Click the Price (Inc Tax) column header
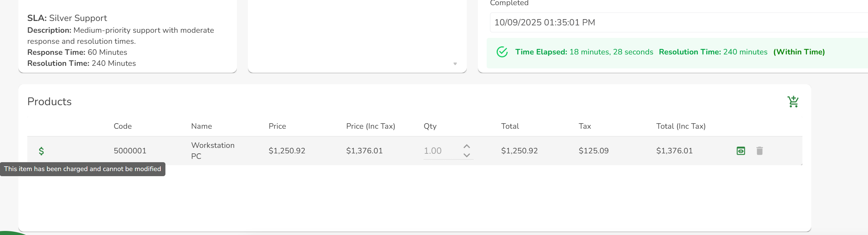 click(370, 126)
